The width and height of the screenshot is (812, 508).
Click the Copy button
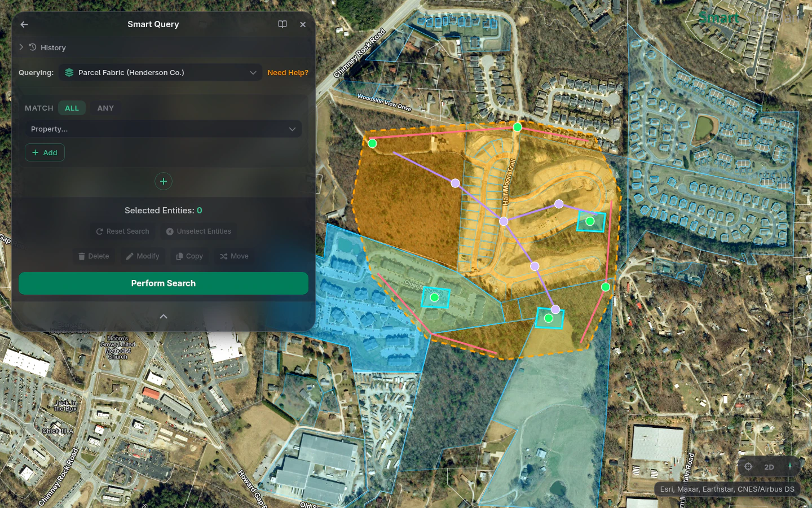click(189, 256)
